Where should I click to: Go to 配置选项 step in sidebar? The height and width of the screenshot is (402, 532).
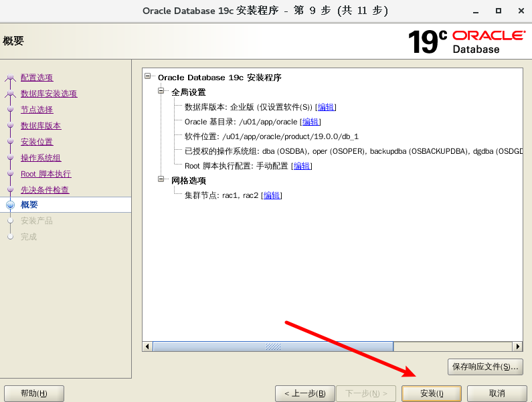pos(37,78)
